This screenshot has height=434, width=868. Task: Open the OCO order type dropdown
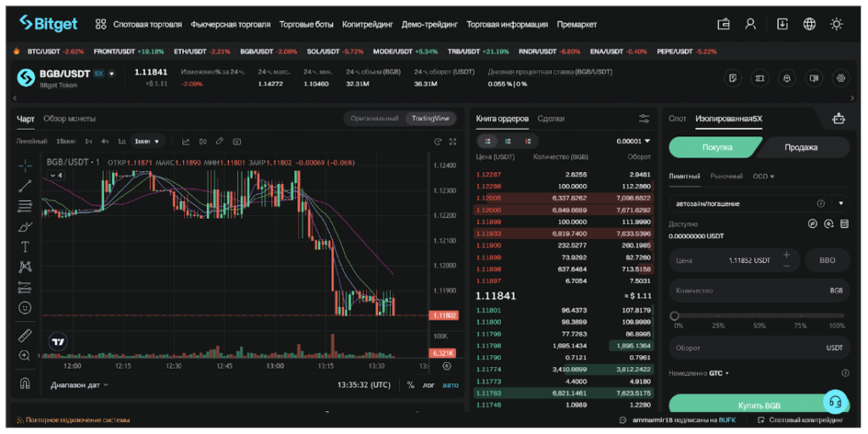pyautogui.click(x=764, y=176)
